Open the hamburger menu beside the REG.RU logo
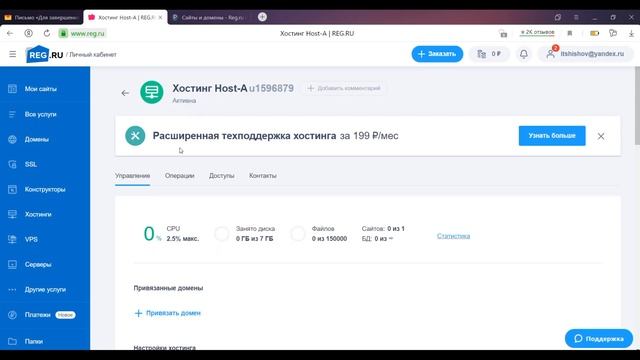Viewport: 640px width, 360px height. pyautogui.click(x=13, y=54)
